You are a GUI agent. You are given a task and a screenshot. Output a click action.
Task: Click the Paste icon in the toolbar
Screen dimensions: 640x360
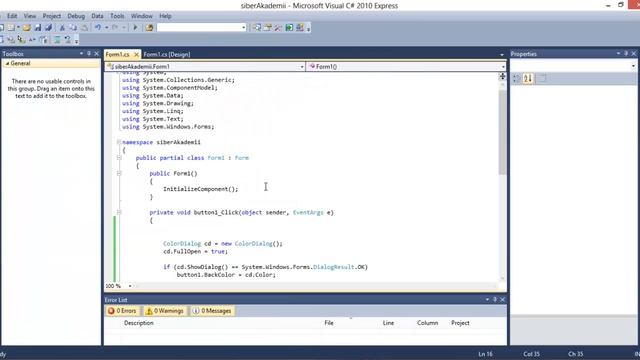(x=84, y=28)
